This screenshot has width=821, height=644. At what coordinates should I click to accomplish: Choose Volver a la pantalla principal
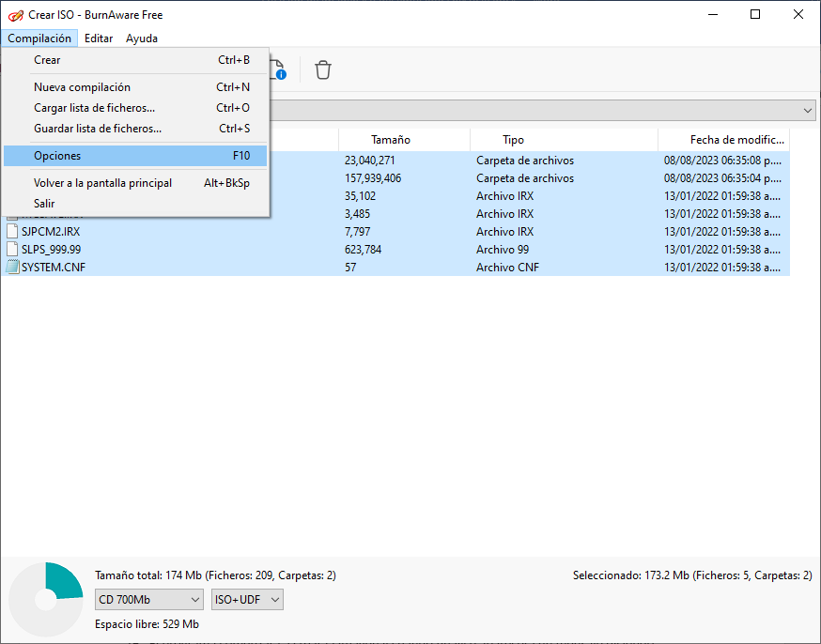[x=135, y=182]
